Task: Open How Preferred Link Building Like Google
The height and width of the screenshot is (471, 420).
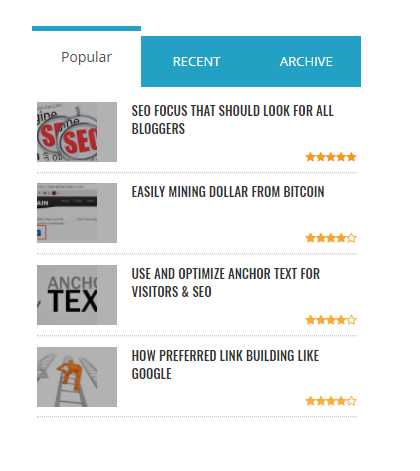Action: click(225, 365)
